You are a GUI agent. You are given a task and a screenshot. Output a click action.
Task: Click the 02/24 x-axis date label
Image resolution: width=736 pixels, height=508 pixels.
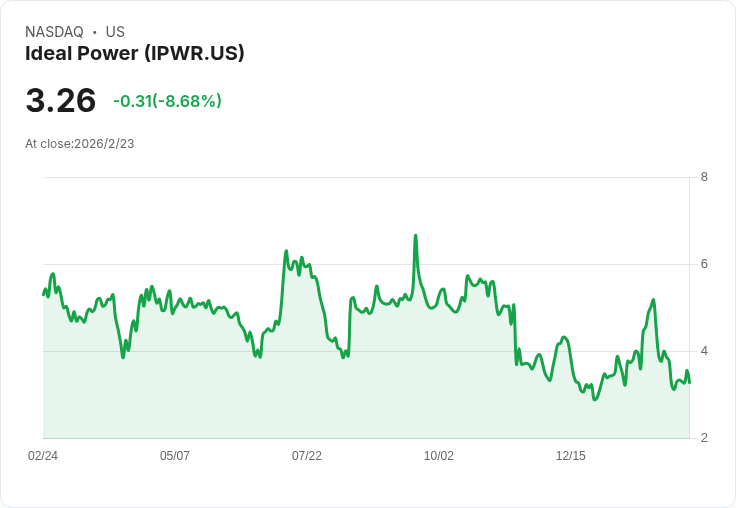click(x=43, y=456)
